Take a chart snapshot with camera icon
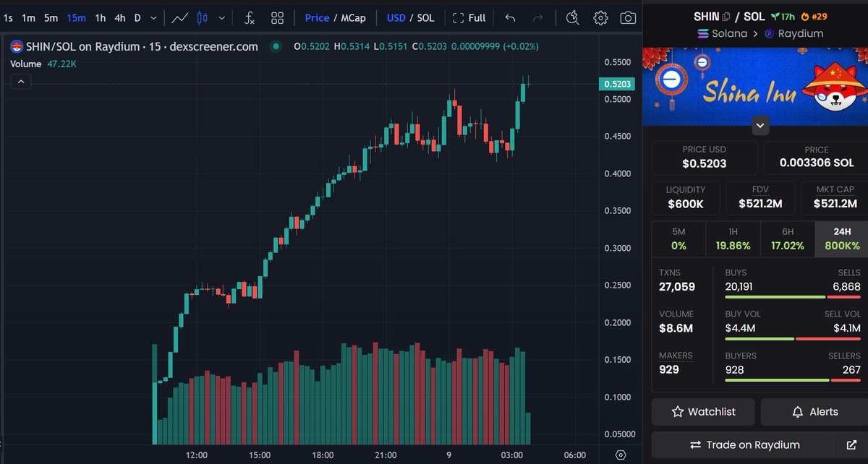Image resolution: width=868 pixels, height=464 pixels. (x=629, y=18)
